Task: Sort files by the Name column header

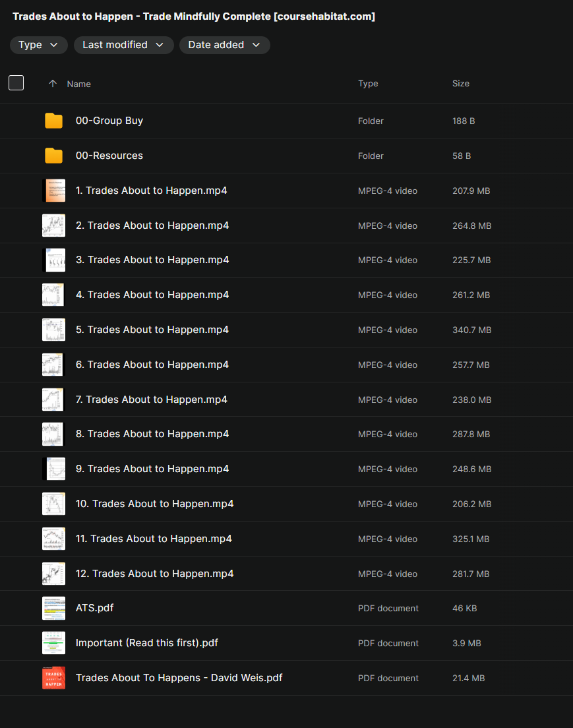Action: point(79,84)
